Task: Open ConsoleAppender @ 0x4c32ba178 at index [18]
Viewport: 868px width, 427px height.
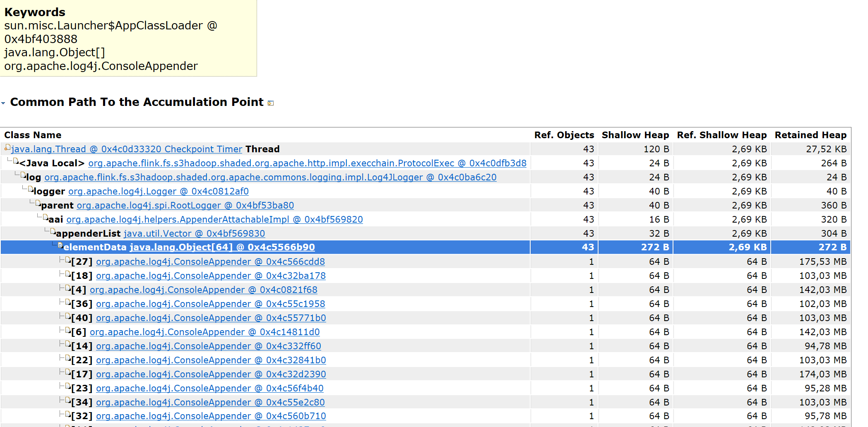Action: point(211,276)
